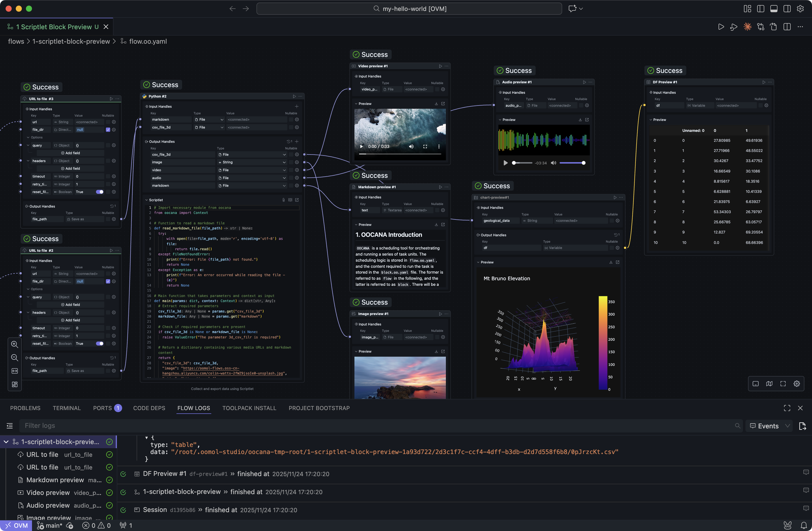Toggle reset_fil boolean in URL to file #3
The width and height of the screenshot is (812, 531).
99,192
